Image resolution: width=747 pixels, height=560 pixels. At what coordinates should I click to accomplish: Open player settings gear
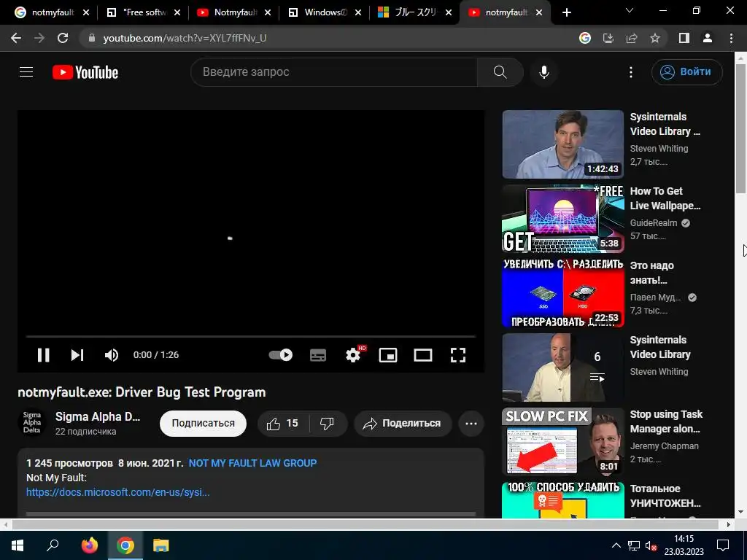[354, 355]
